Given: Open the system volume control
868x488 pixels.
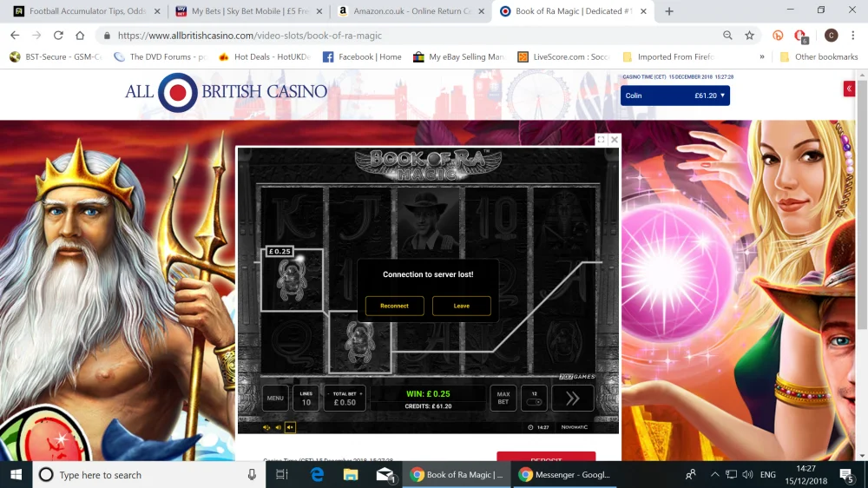Looking at the screenshot, I should [747, 475].
